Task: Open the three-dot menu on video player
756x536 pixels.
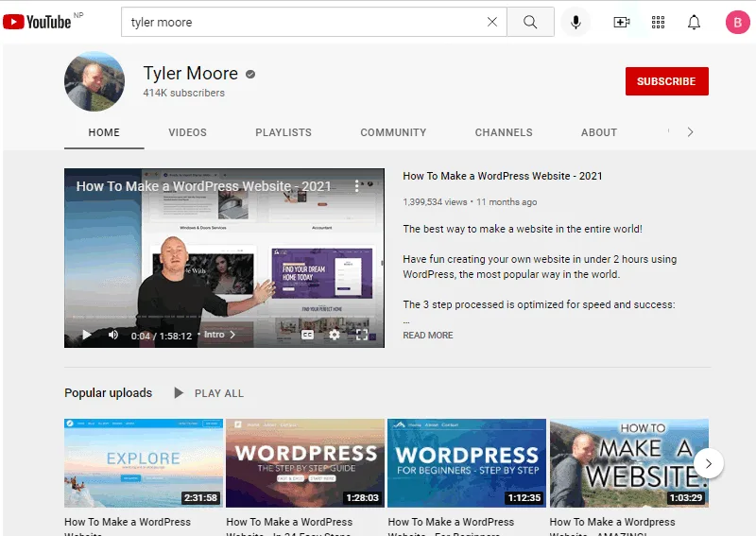Action: tap(356, 186)
